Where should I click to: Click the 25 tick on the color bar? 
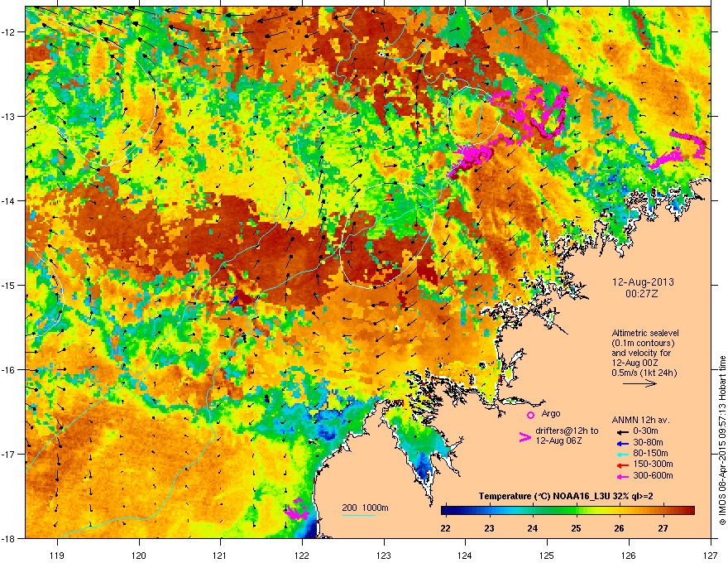tap(576, 528)
